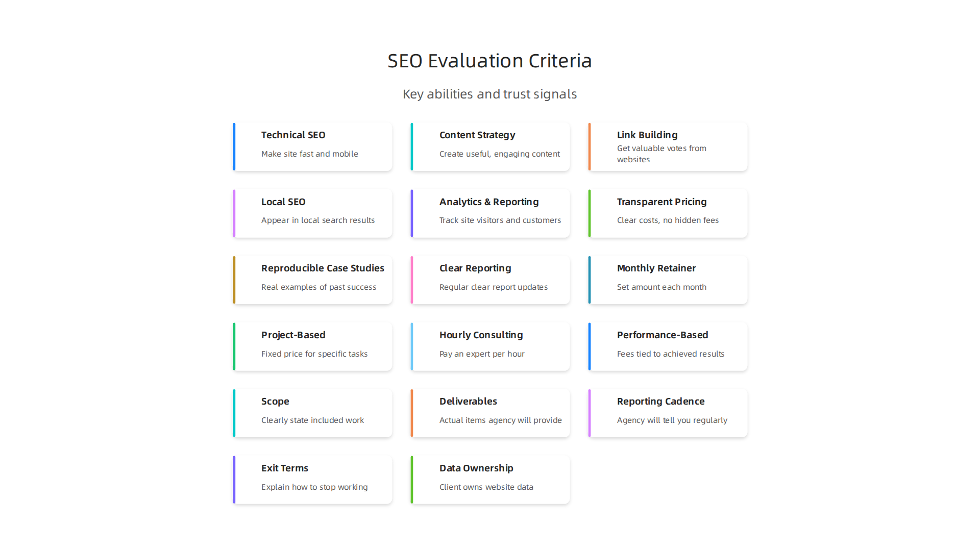Click 'Clearly state included work' text
980x551 pixels.
tap(312, 420)
